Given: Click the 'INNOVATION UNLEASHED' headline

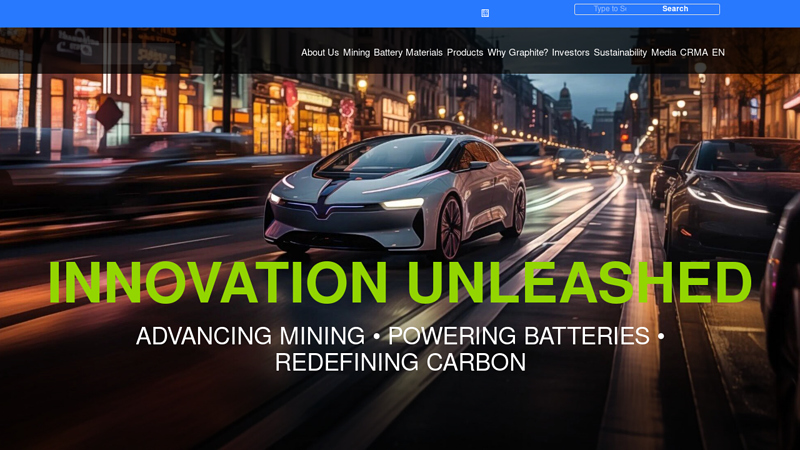Looking at the screenshot, I should [400, 283].
